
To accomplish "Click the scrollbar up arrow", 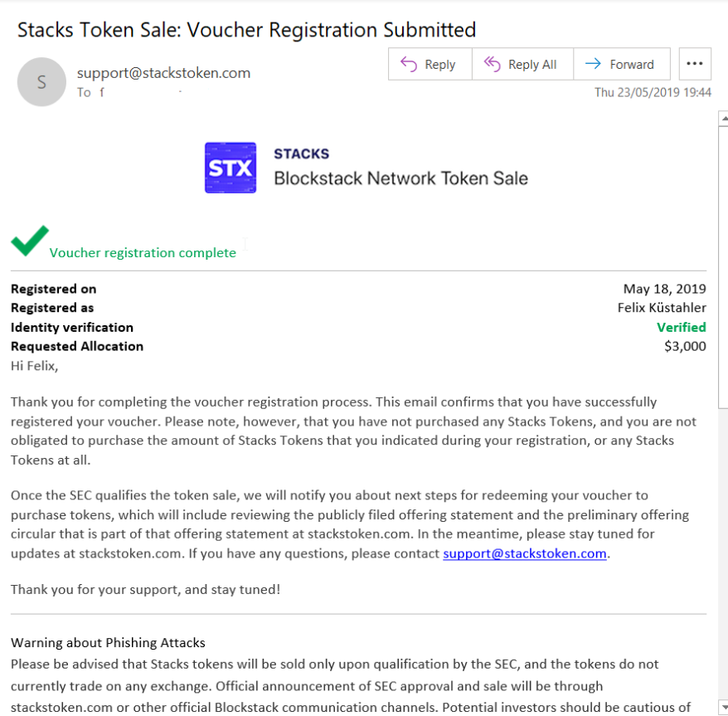I will click(x=722, y=119).
